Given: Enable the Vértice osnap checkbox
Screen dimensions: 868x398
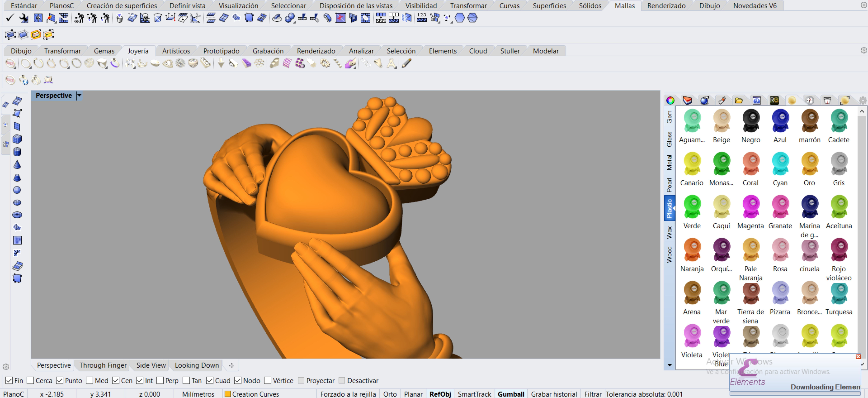Looking at the screenshot, I should 268,381.
